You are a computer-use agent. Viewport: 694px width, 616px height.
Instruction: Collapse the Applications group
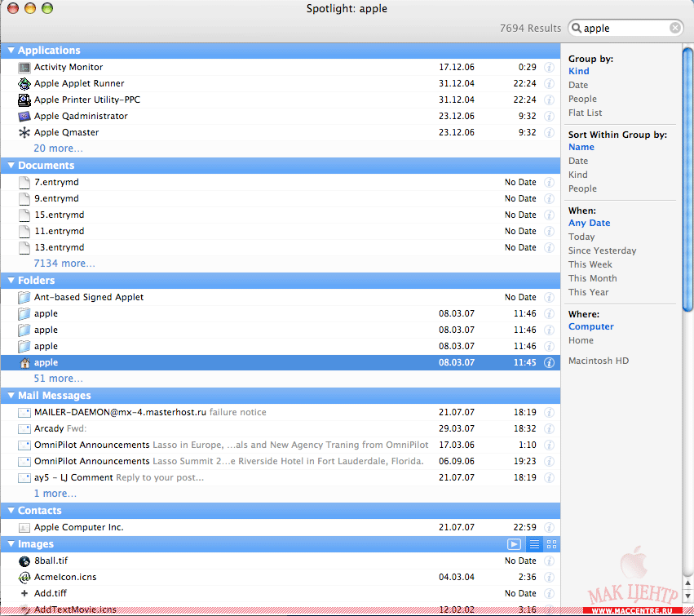(x=11, y=51)
